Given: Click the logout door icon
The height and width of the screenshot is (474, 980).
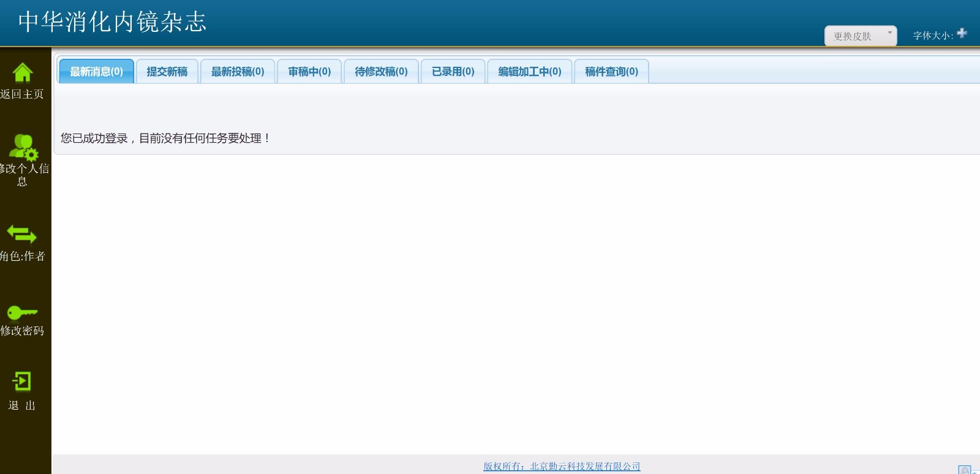Looking at the screenshot, I should click(x=21, y=382).
